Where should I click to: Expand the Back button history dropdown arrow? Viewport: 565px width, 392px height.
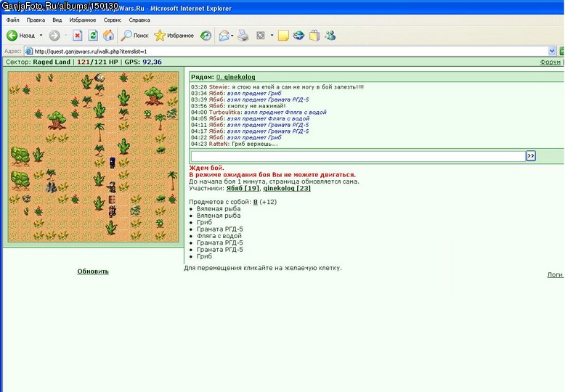(x=41, y=36)
